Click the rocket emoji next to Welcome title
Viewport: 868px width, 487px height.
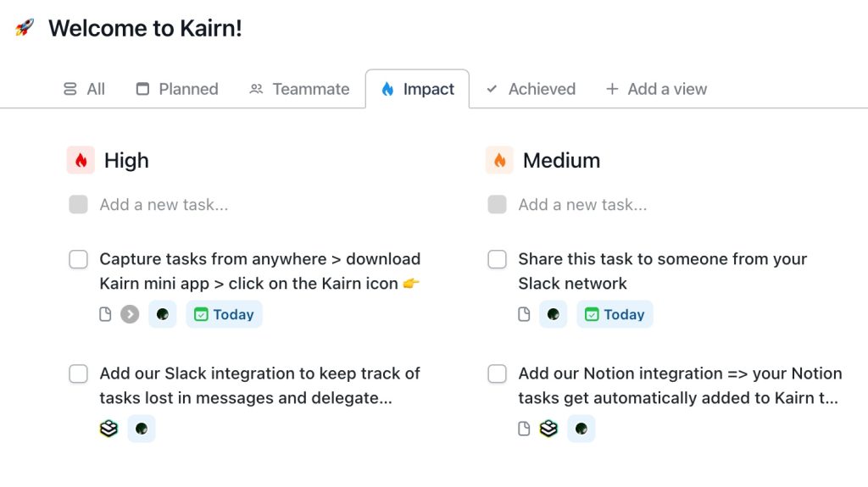click(25, 27)
